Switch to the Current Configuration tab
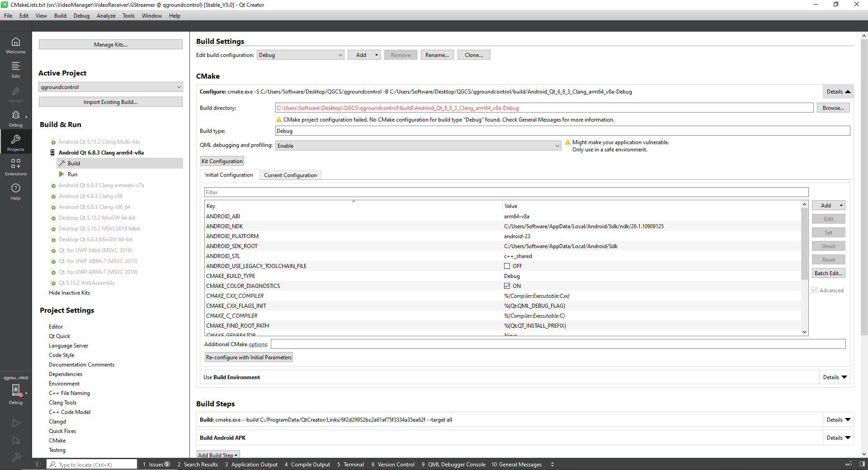 [290, 175]
